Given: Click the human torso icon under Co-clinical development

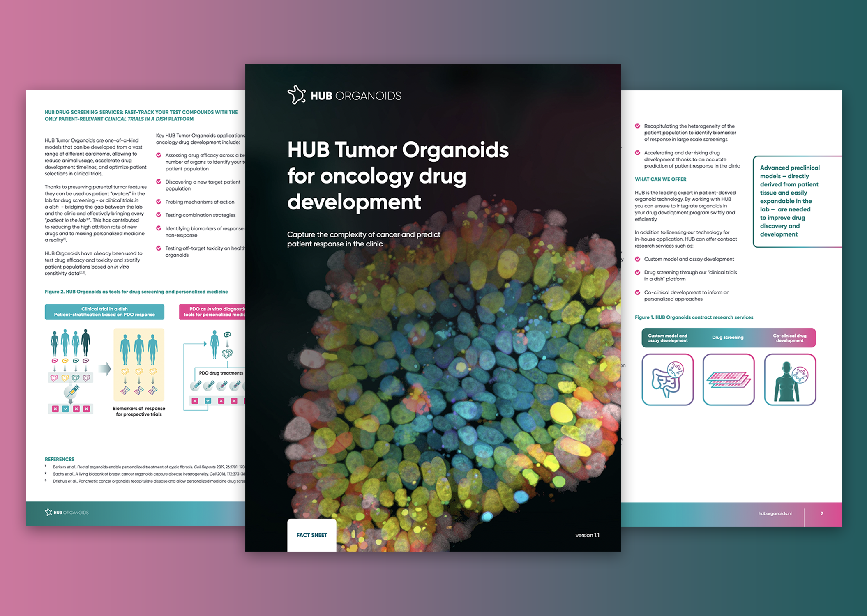Looking at the screenshot, I should tap(790, 380).
